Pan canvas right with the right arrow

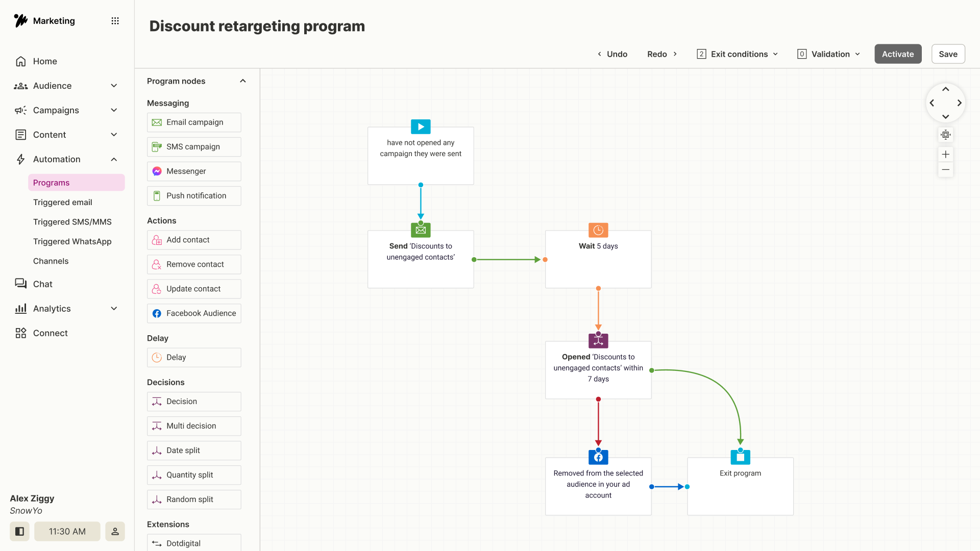pyautogui.click(x=960, y=103)
